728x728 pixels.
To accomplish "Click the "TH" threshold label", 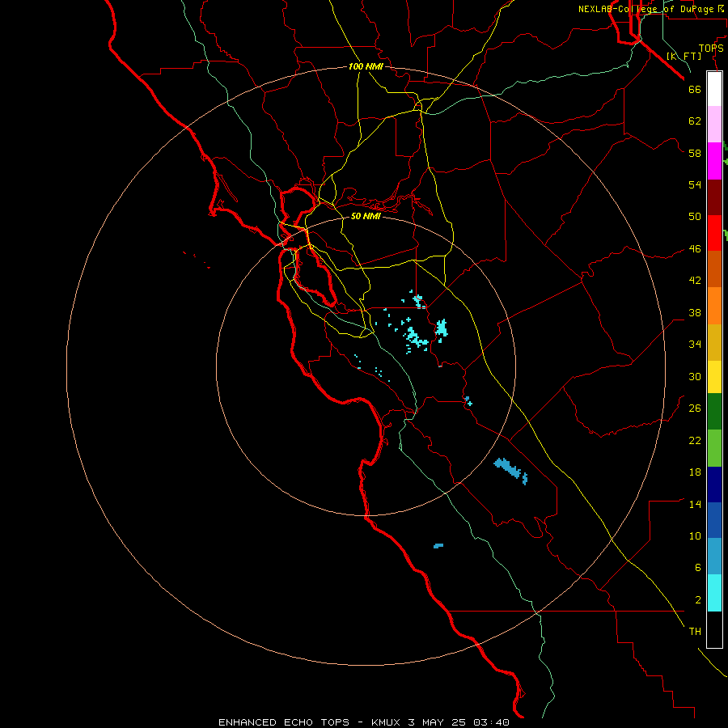I will [695, 632].
